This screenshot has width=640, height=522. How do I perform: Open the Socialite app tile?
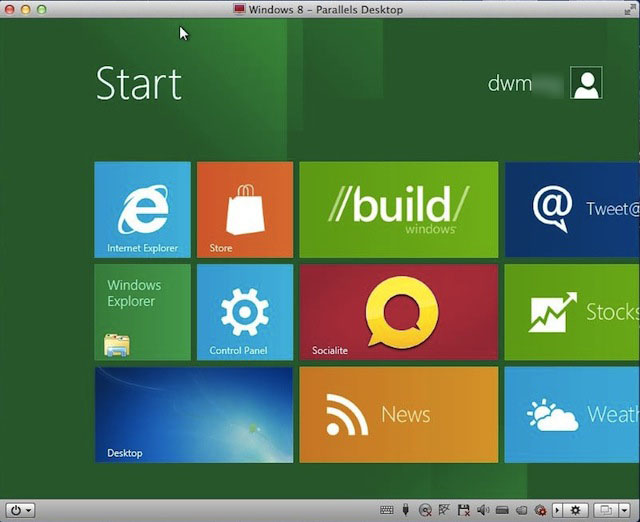pyautogui.click(x=398, y=312)
